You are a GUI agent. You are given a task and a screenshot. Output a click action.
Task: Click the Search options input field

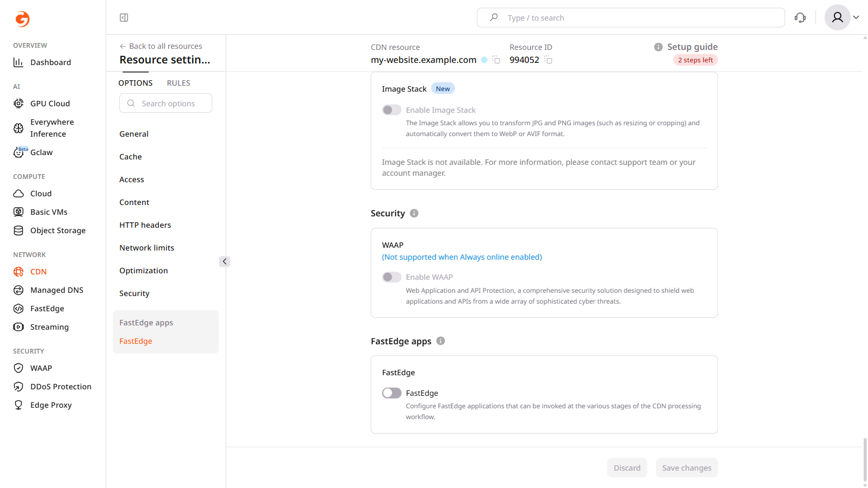(165, 103)
